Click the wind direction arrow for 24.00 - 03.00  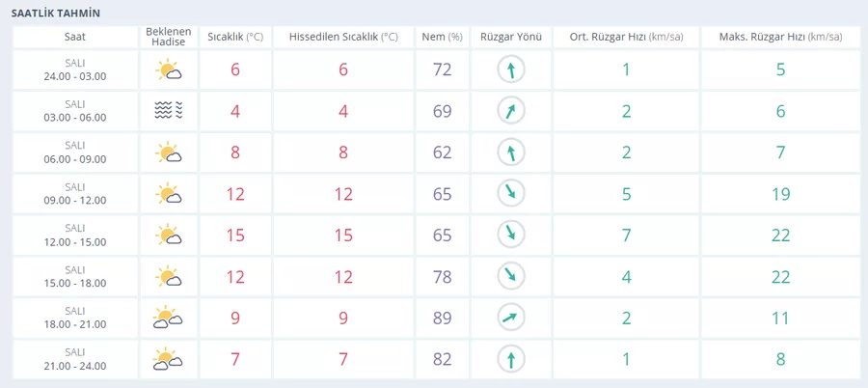[x=510, y=69]
